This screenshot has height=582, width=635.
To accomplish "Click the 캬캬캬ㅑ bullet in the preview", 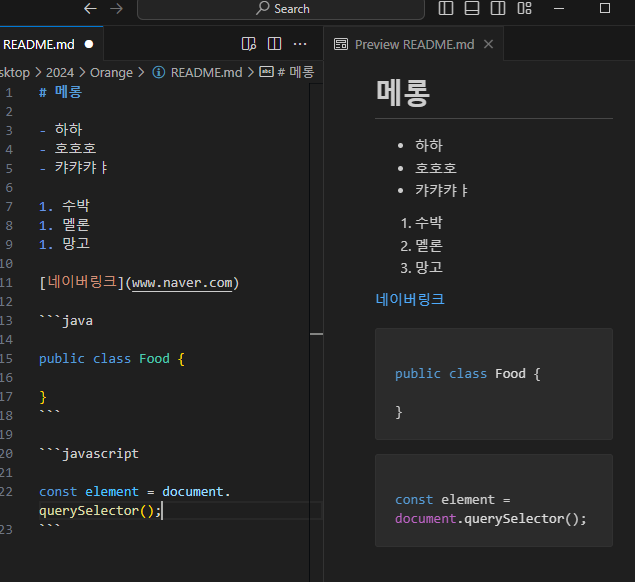I will tap(442, 190).
